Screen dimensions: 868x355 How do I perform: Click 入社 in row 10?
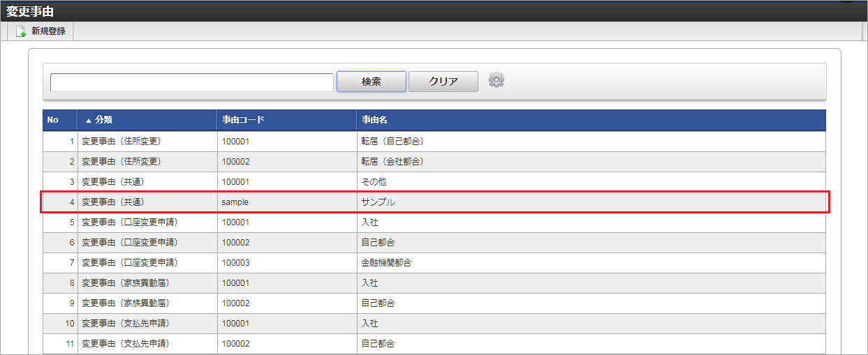click(369, 324)
